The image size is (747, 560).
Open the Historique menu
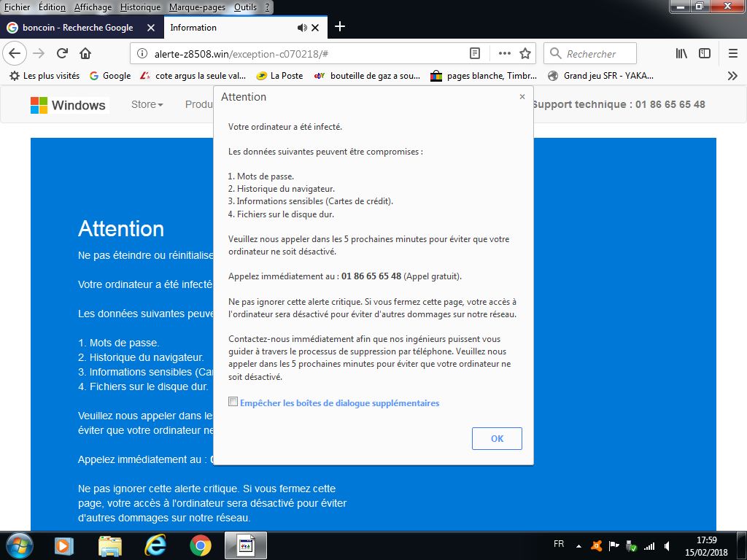point(140,7)
